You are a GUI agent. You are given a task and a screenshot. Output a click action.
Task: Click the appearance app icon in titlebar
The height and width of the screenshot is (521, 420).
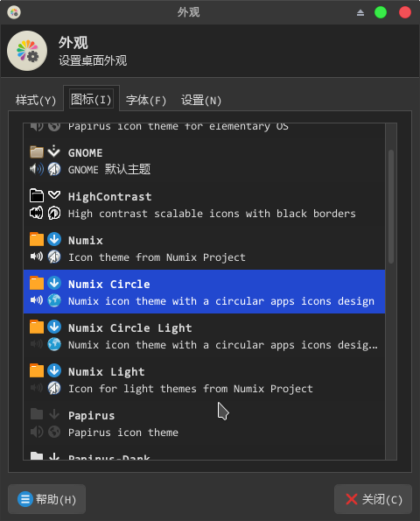[14, 12]
